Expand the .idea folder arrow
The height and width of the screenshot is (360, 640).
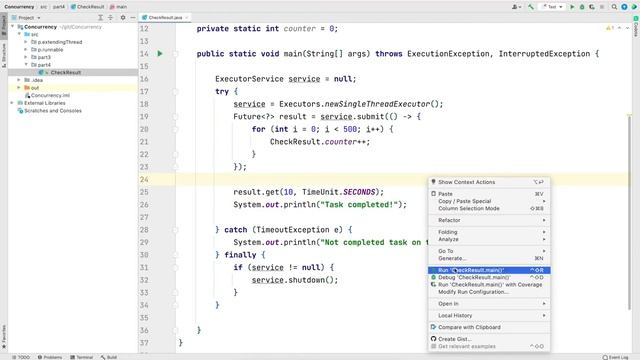(19, 80)
